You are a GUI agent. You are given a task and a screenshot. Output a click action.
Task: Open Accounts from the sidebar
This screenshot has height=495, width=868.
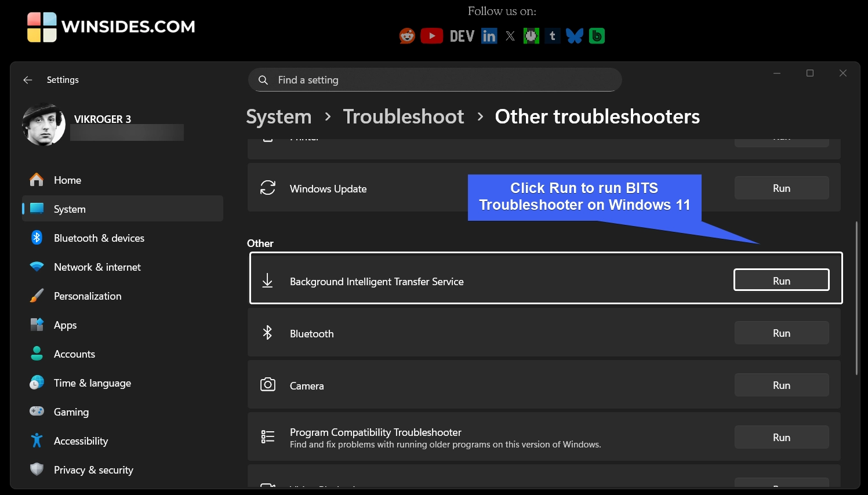pos(74,354)
